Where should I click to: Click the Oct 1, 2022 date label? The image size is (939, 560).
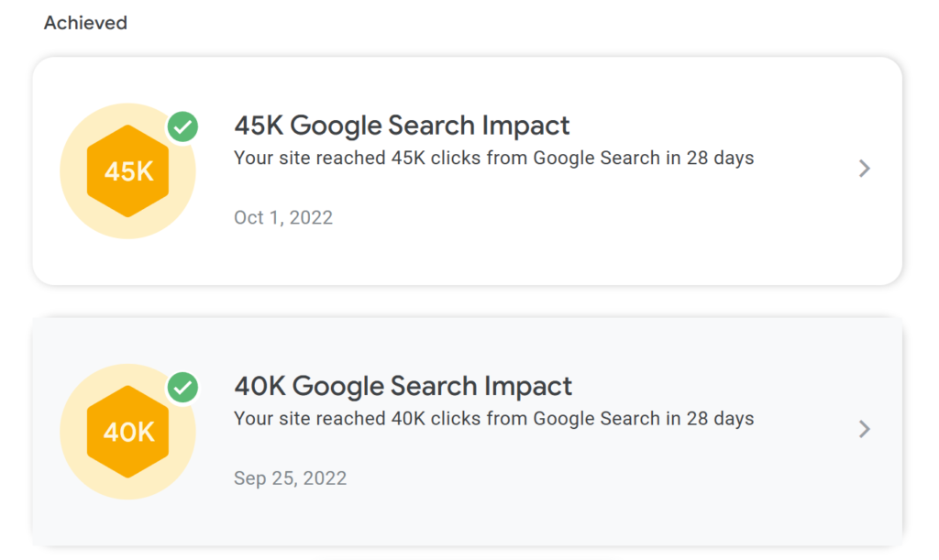pos(283,217)
